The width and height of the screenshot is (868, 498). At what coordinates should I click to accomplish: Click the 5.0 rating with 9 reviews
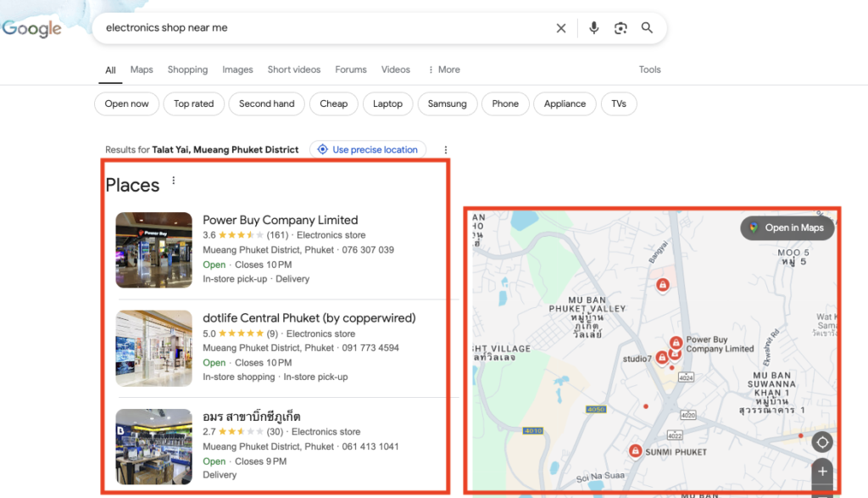click(240, 333)
